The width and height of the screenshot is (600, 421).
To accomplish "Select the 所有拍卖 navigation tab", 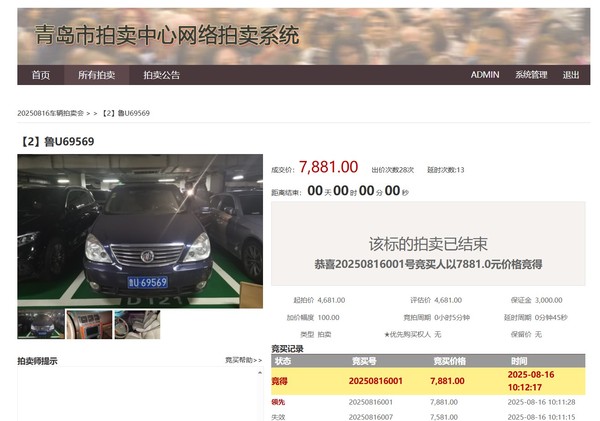I will (97, 75).
